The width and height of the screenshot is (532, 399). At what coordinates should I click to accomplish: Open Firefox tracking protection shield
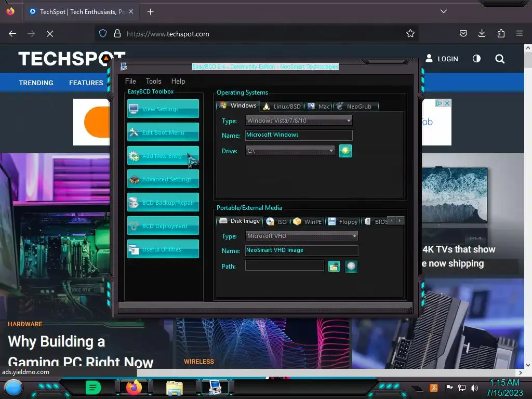point(103,33)
